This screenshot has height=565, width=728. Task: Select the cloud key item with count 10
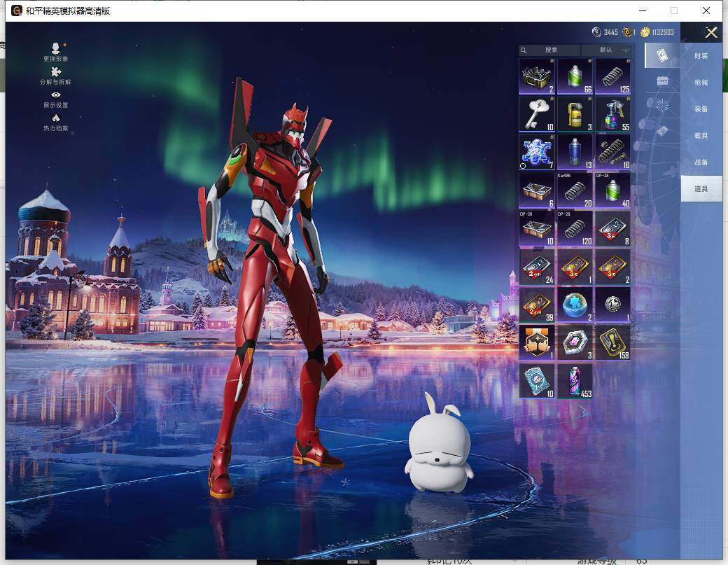537,114
